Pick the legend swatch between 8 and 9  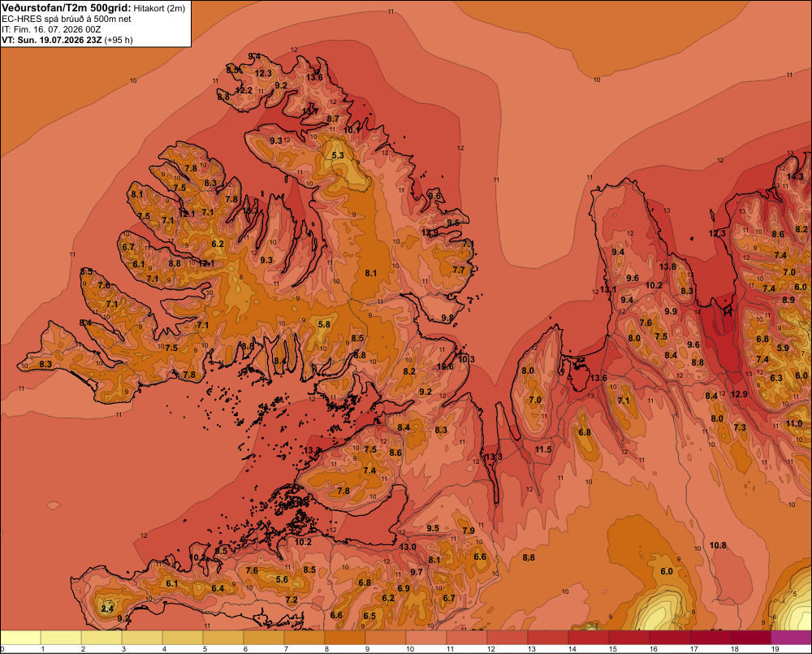[x=345, y=638]
